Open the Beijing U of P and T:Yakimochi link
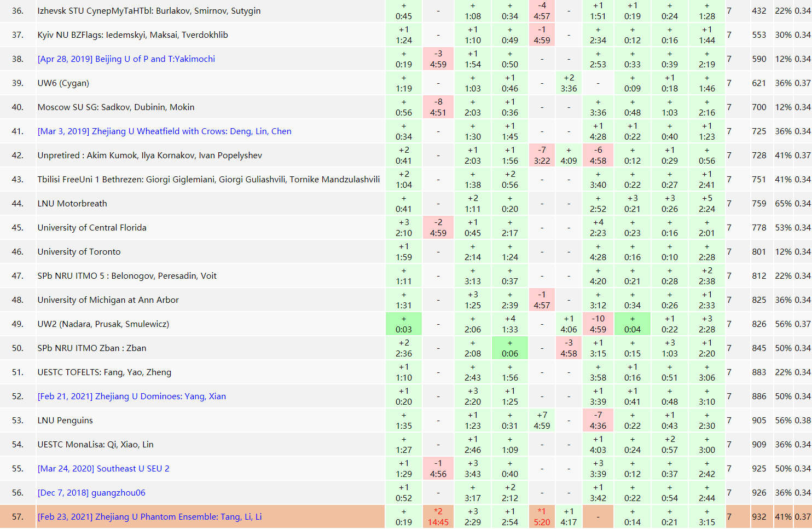This screenshot has height=529, width=812. point(126,59)
